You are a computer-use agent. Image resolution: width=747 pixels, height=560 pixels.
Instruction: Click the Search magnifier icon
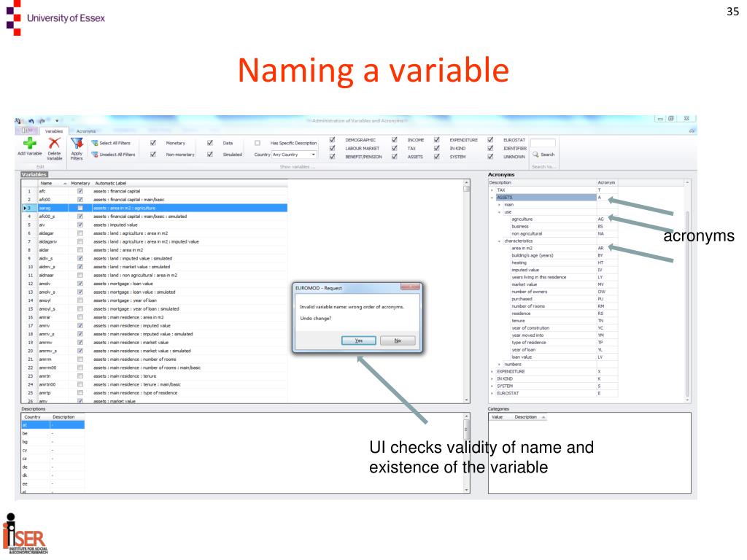click(536, 155)
